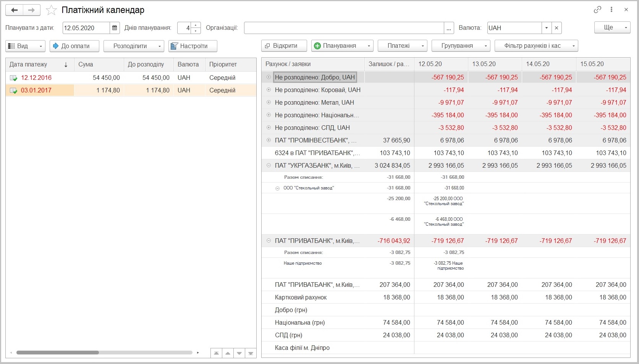Image resolution: width=639 pixels, height=364 pixels.
Task: Collapse ООО "Стекольный завод" group
Action: 278,188
